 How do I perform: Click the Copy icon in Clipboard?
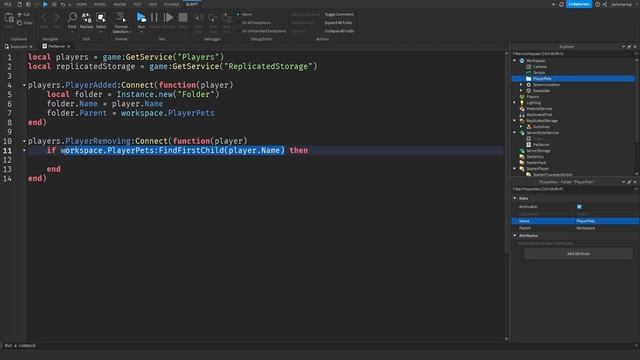pyautogui.click(x=20, y=22)
